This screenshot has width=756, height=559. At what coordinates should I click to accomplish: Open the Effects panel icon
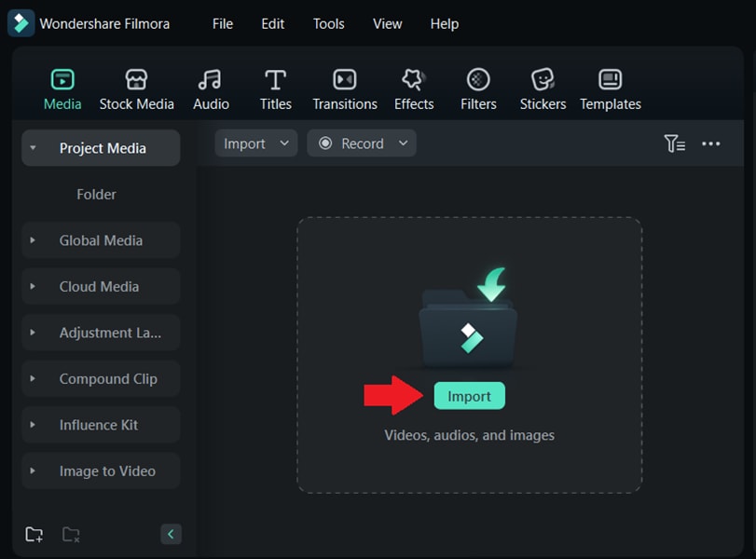click(414, 79)
